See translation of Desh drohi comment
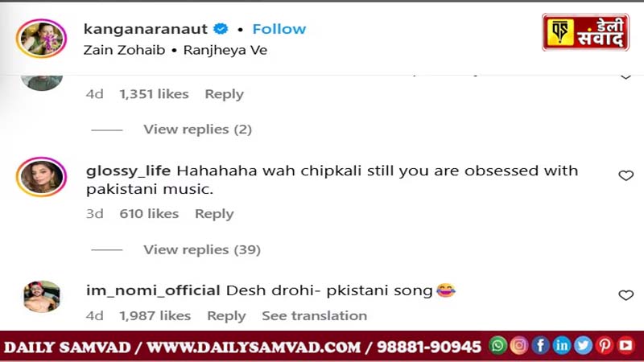This screenshot has width=644, height=362. pyautogui.click(x=315, y=315)
